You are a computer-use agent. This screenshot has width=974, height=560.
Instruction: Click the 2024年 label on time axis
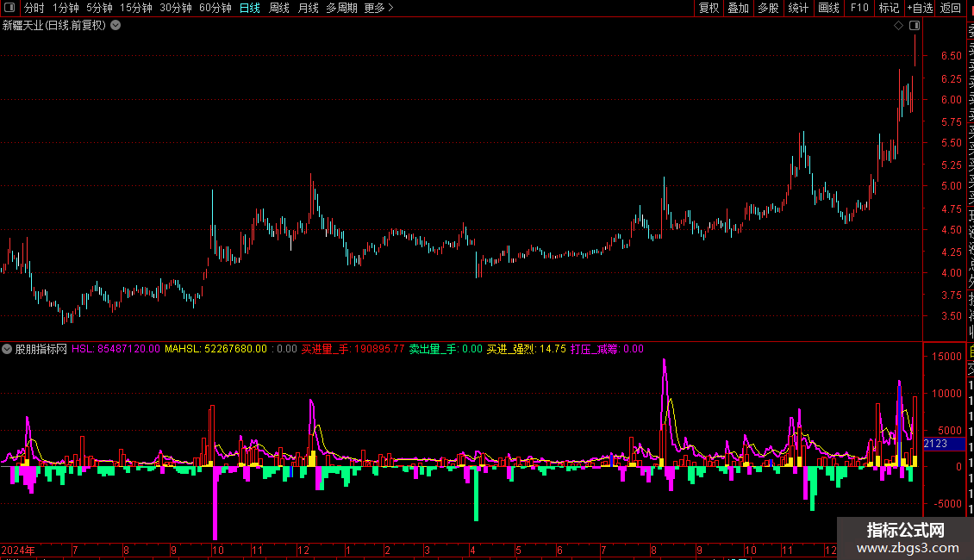pyautogui.click(x=18, y=550)
